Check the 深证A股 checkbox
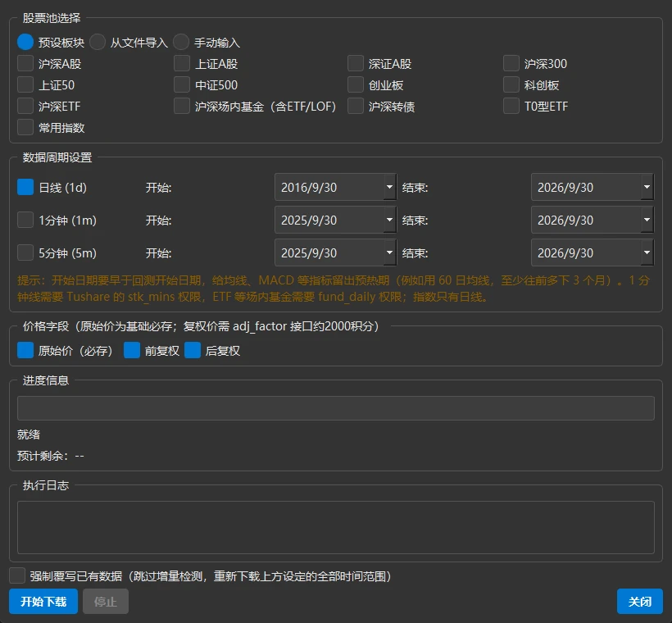Screen dimensions: 672x623 tap(356, 63)
